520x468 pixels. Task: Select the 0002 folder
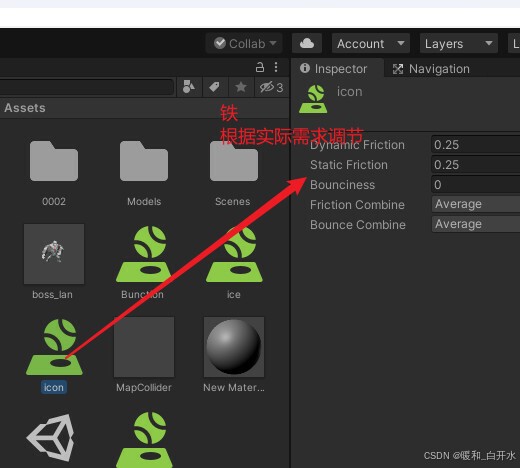pyautogui.click(x=54, y=161)
